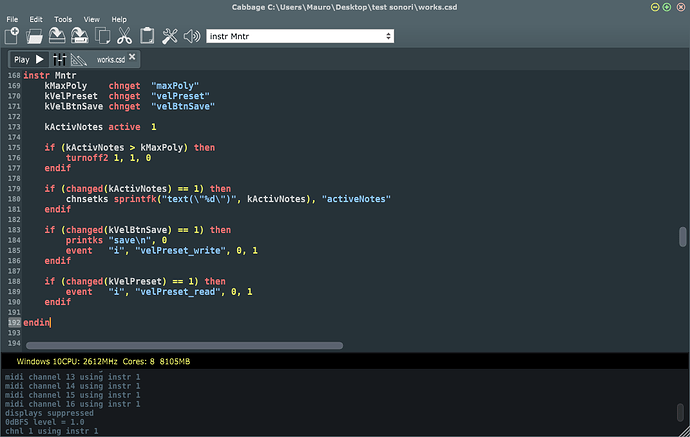Show plugin GUI sliders icon in tab
The height and width of the screenshot is (437, 690).
(59, 59)
